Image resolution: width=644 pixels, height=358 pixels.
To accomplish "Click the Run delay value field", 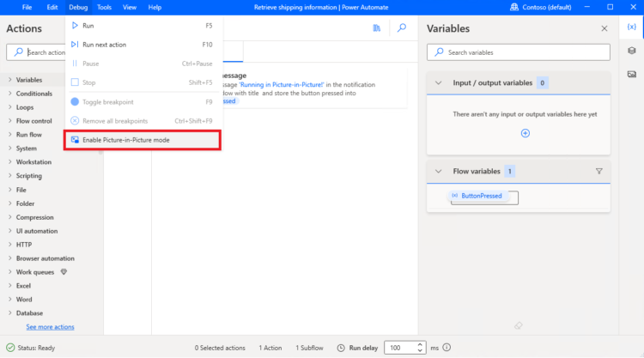I will click(400, 348).
